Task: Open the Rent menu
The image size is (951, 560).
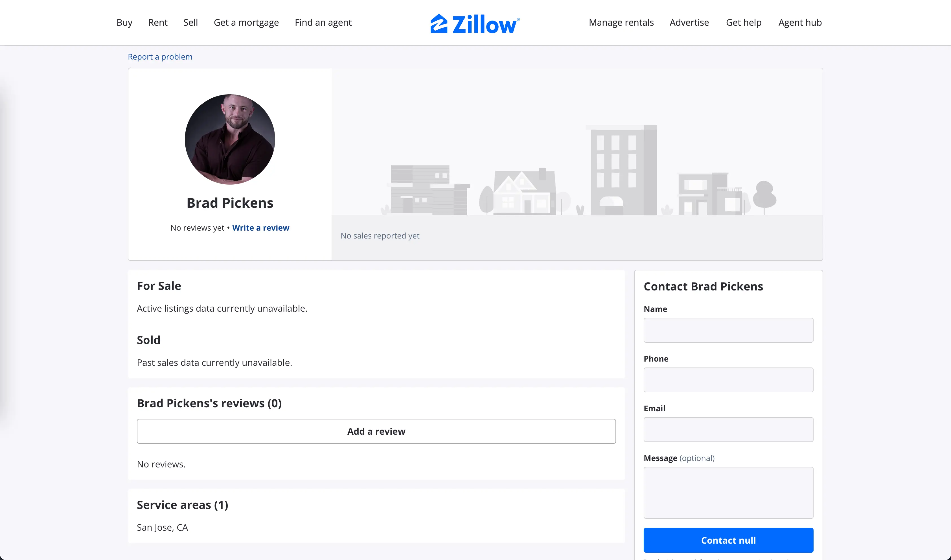Action: (158, 23)
